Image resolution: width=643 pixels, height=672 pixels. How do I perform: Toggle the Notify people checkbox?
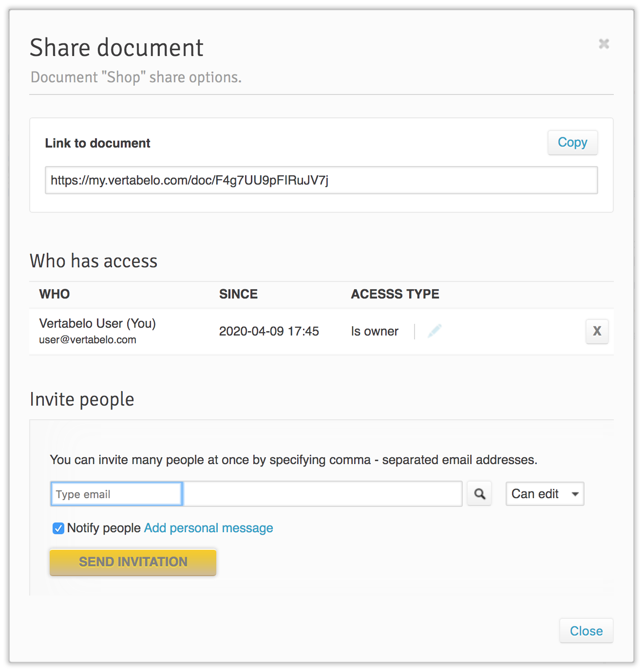(x=58, y=528)
